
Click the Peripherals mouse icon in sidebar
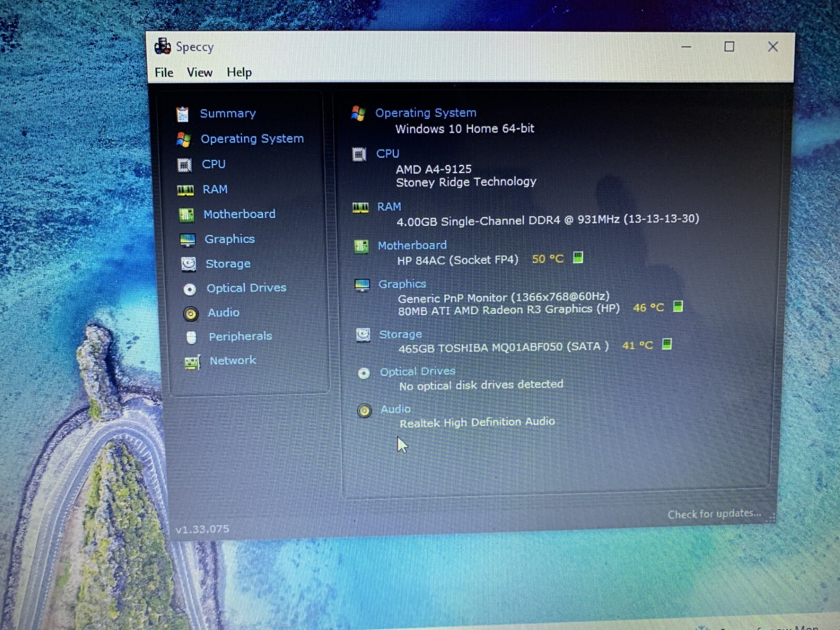click(191, 337)
